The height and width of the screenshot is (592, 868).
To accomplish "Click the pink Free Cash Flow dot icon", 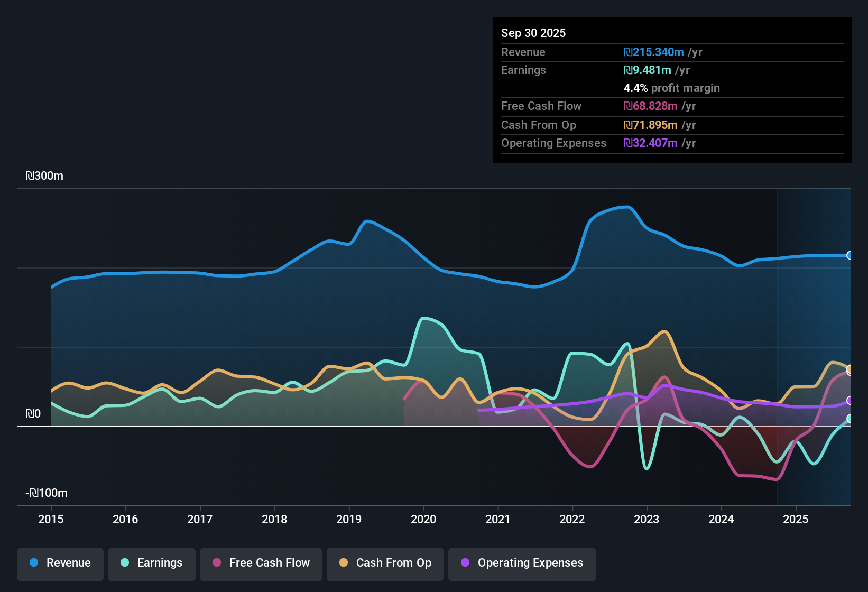I will tap(216, 563).
